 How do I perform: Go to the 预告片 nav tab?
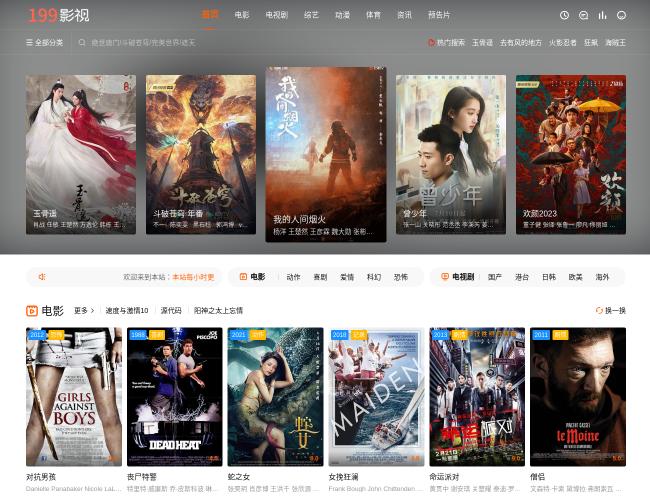[x=438, y=15]
